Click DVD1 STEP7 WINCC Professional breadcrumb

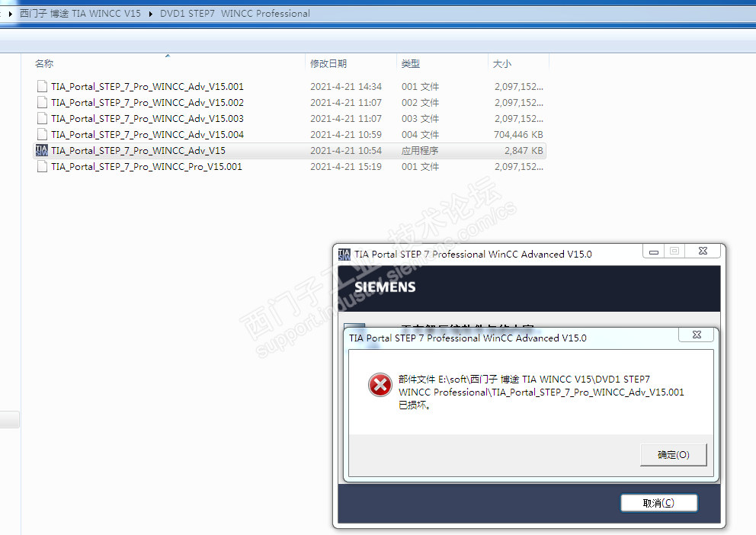coord(235,14)
